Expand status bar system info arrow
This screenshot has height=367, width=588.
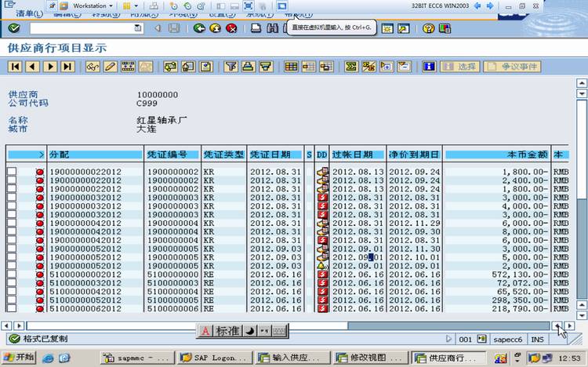click(x=449, y=340)
